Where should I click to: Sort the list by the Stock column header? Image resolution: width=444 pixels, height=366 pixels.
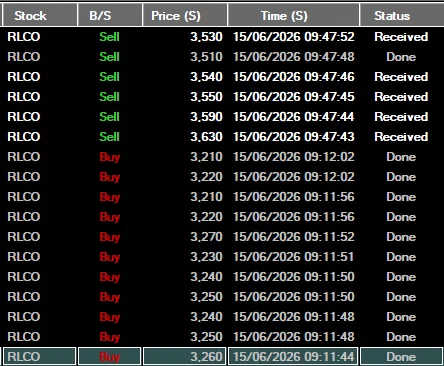click(40, 15)
